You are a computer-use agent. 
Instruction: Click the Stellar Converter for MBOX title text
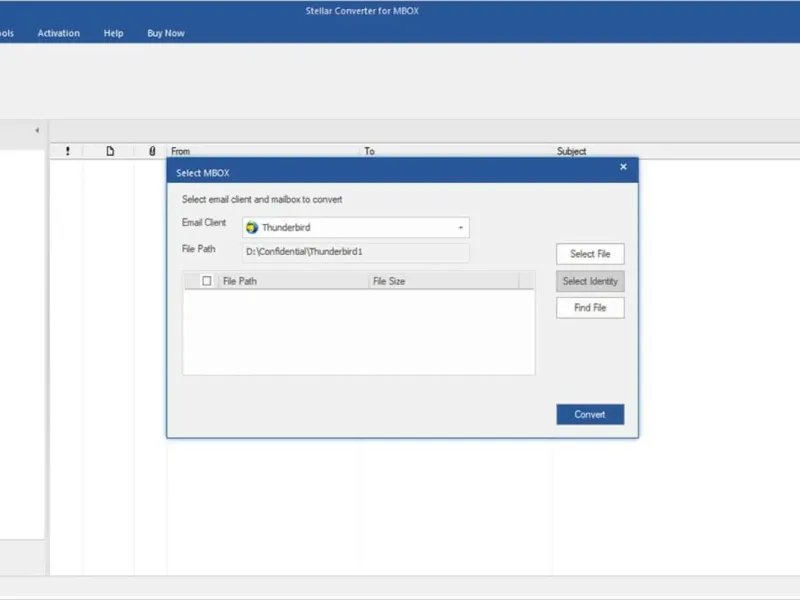click(x=362, y=11)
